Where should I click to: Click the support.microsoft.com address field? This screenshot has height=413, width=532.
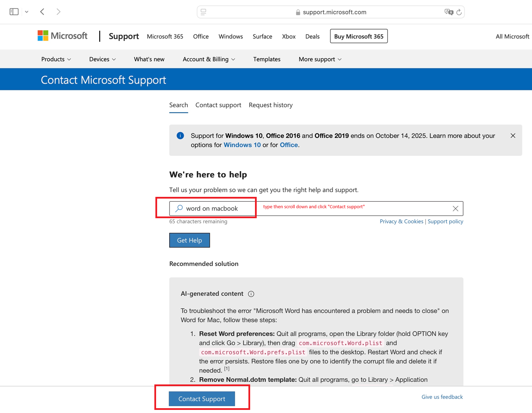pyautogui.click(x=331, y=12)
